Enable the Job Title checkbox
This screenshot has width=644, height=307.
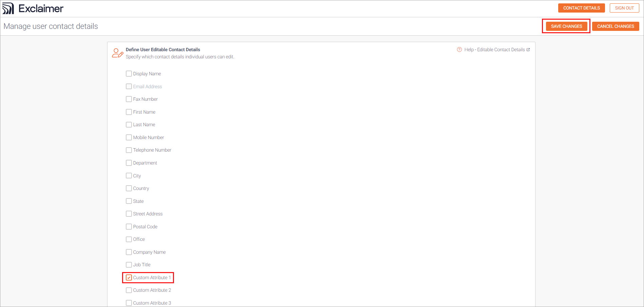pyautogui.click(x=129, y=265)
